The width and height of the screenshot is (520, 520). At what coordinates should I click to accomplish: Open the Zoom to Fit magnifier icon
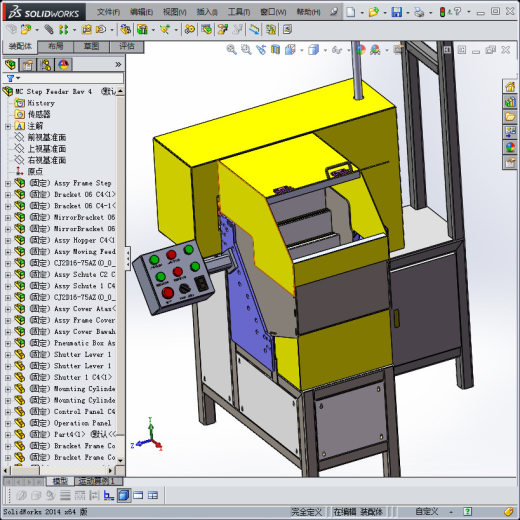coord(231,50)
